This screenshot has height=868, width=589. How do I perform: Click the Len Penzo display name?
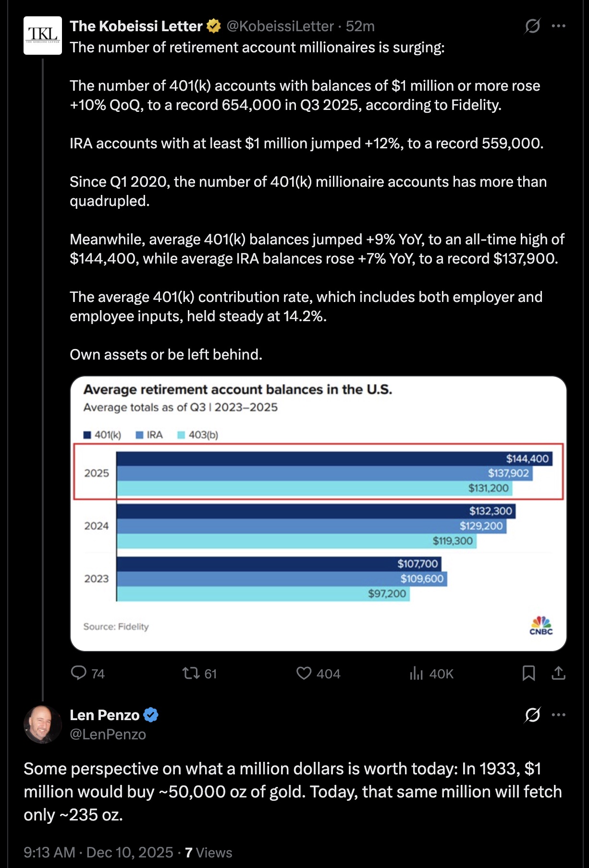pyautogui.click(x=104, y=715)
